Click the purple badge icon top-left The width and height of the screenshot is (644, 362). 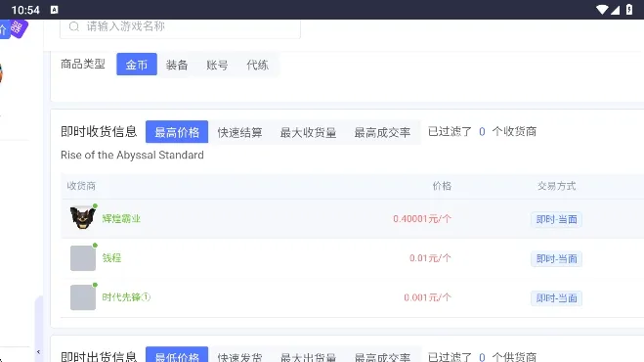pyautogui.click(x=18, y=28)
